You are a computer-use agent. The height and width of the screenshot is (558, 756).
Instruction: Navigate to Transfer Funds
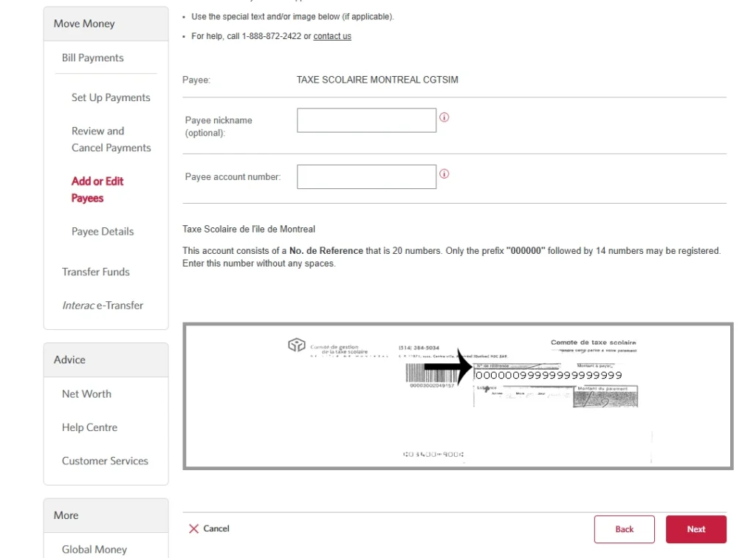coord(96,272)
